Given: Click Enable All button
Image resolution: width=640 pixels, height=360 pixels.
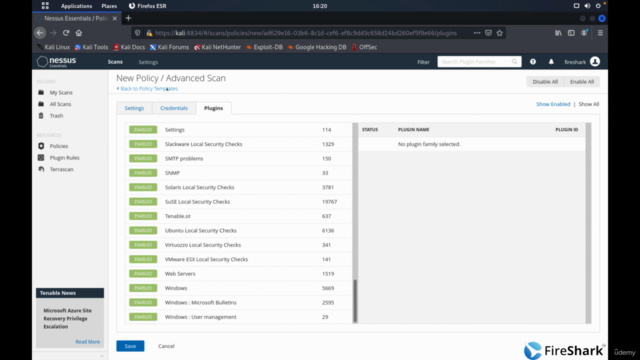Looking at the screenshot, I should point(582,82).
